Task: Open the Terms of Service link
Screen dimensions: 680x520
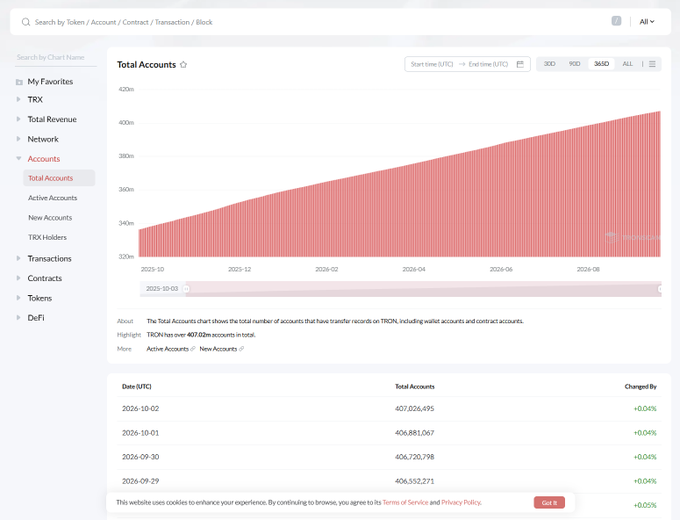Action: 405,502
